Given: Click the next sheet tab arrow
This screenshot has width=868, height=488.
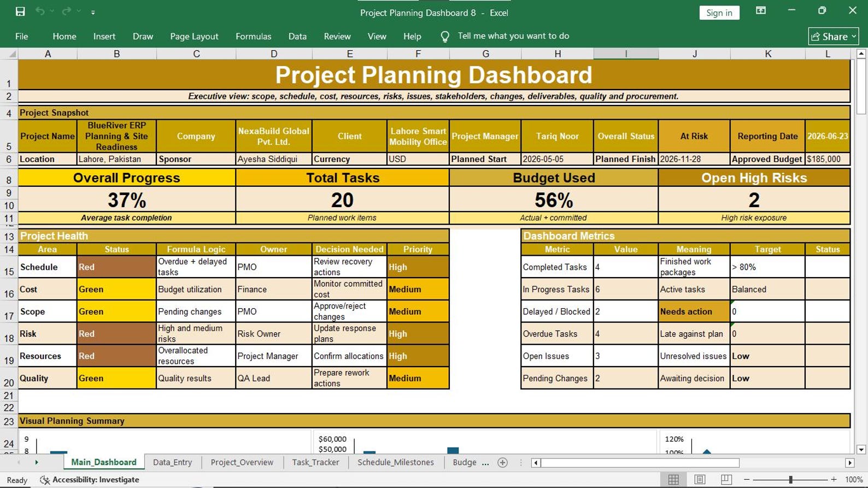Looking at the screenshot, I should click(x=37, y=462).
